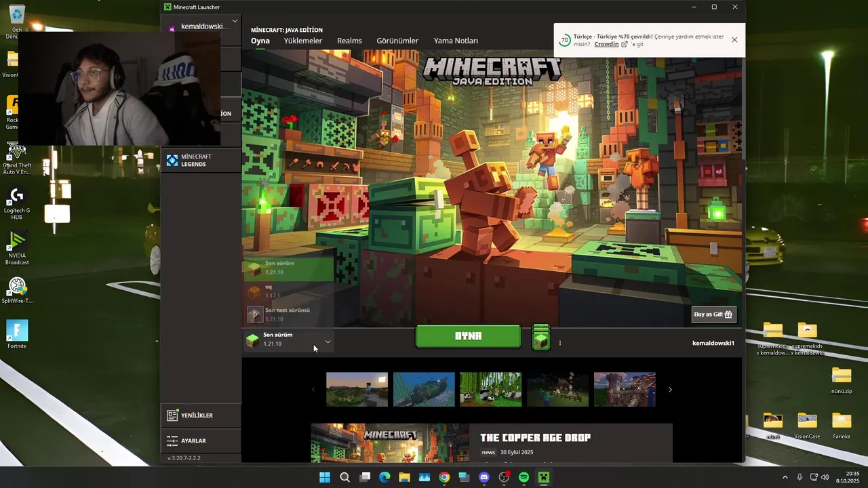Show previous screenshots with the left arrow
This screenshot has width=868, height=488.
(x=313, y=390)
